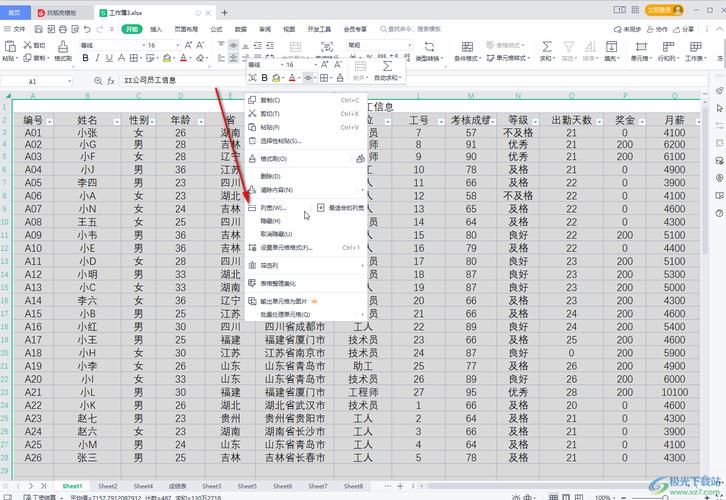726x500 pixels.
Task: Click the Undo arrow icon
Action: point(87,29)
